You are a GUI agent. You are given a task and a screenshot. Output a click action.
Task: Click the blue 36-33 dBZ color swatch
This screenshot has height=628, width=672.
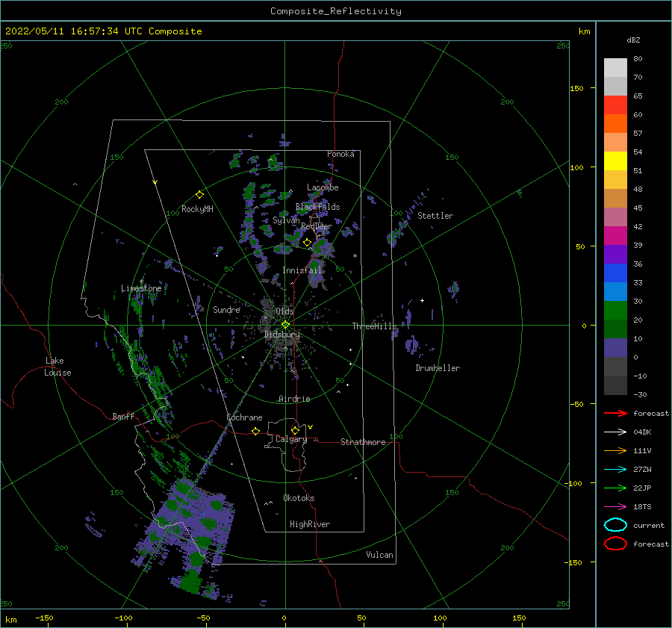click(x=615, y=273)
